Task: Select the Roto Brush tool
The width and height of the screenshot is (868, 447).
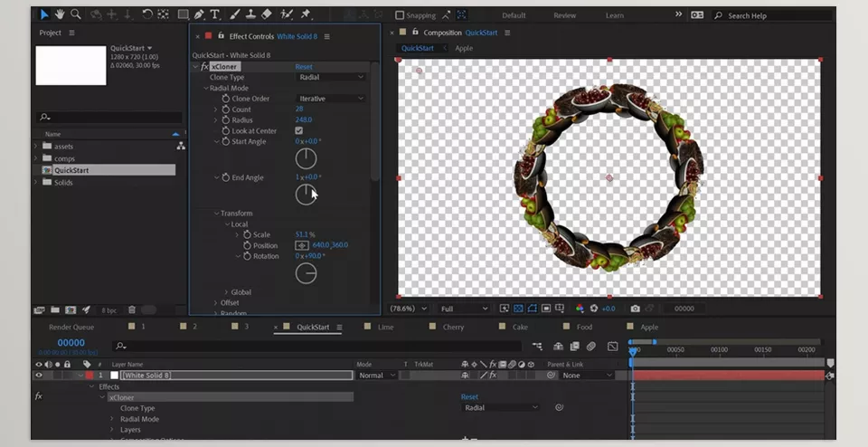Action: 287,14
